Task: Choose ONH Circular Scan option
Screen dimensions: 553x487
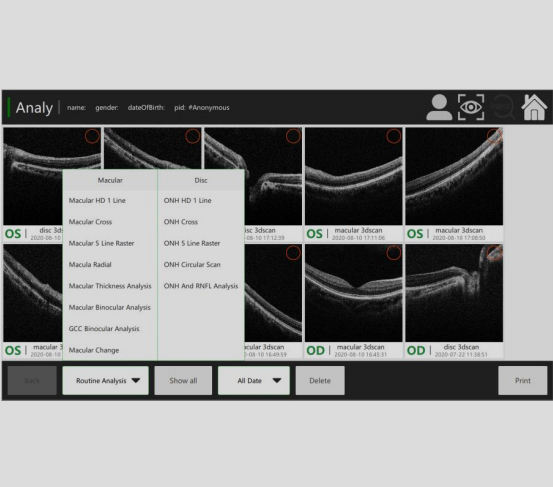Action: click(x=192, y=264)
